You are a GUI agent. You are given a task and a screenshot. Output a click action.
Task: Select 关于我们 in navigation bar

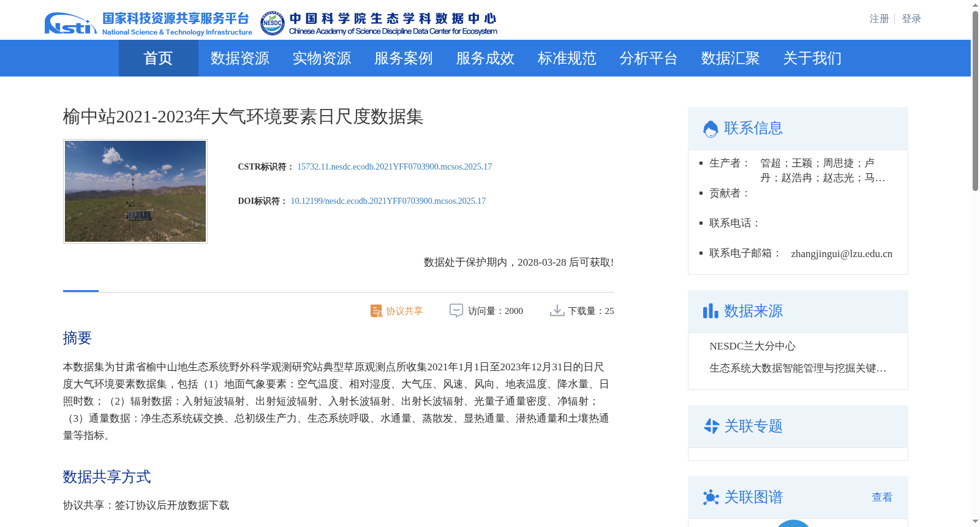coord(812,58)
